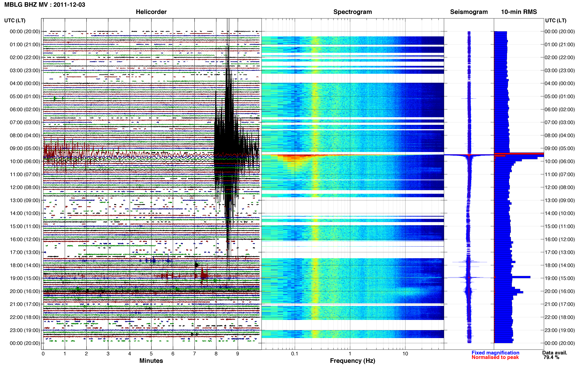Click the 3 minute tick on helicorder axis
This screenshot has width=588, height=368.
(x=108, y=353)
